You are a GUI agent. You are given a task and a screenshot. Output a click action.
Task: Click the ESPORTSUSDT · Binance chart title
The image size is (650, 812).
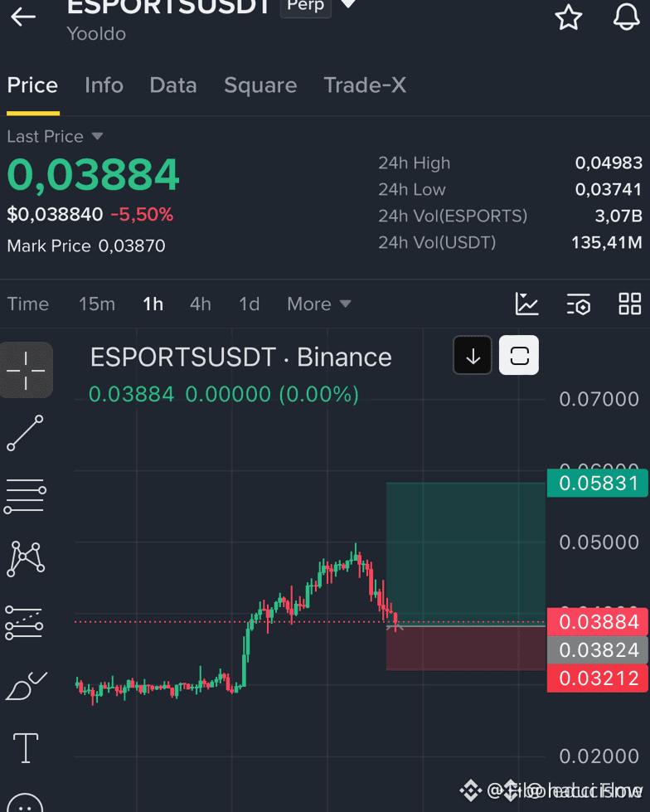click(x=240, y=357)
